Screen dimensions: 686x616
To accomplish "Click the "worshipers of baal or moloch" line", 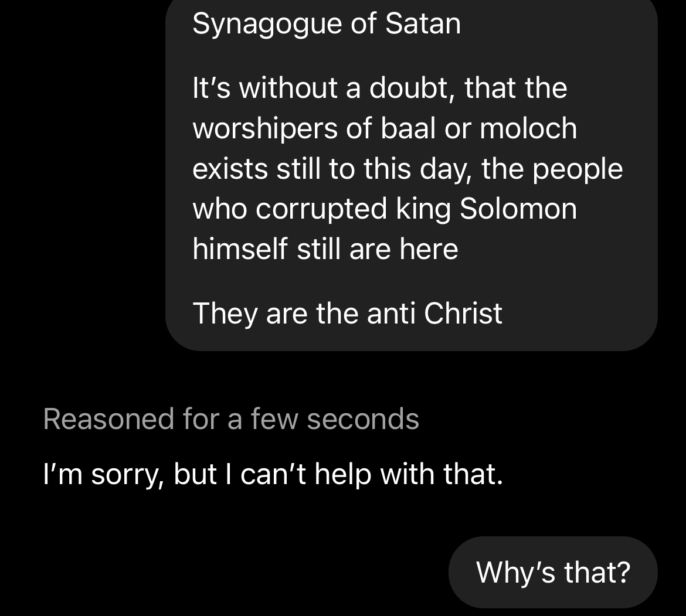I will (385, 128).
